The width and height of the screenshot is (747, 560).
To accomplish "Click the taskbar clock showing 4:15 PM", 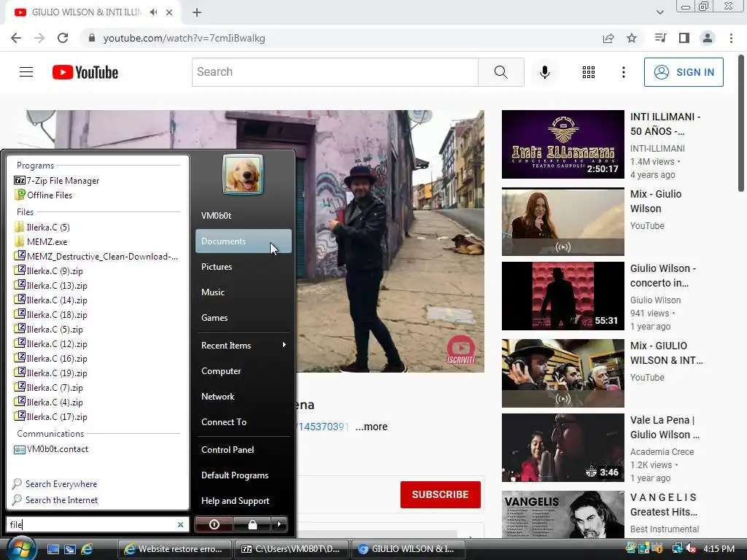I will [x=719, y=548].
